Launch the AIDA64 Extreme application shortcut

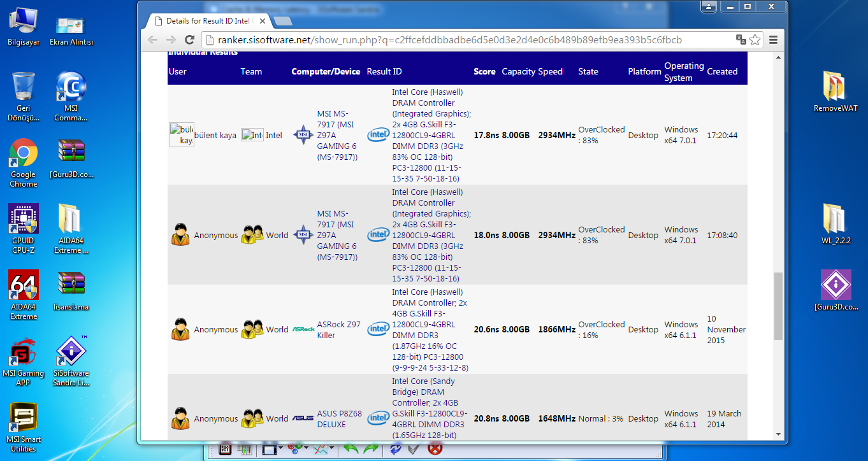[x=24, y=295]
